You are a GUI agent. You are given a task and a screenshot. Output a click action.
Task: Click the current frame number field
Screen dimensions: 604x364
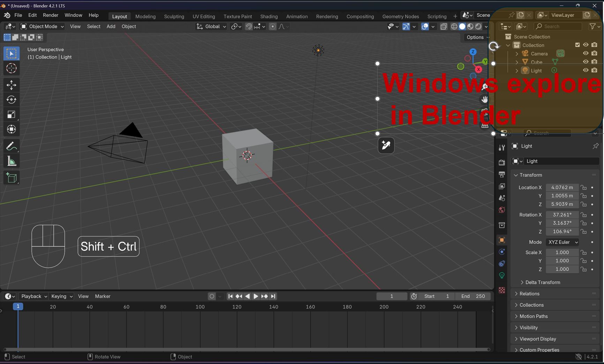coord(392,296)
